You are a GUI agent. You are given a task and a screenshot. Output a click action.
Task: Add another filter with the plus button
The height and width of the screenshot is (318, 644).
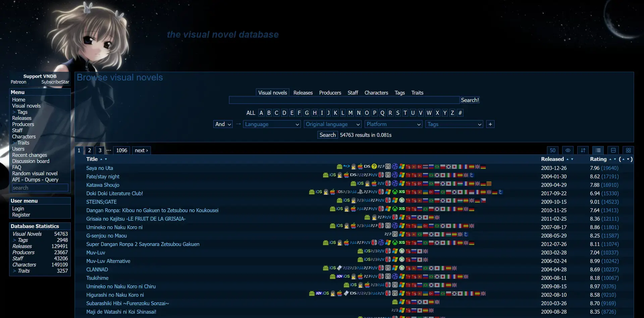point(490,124)
